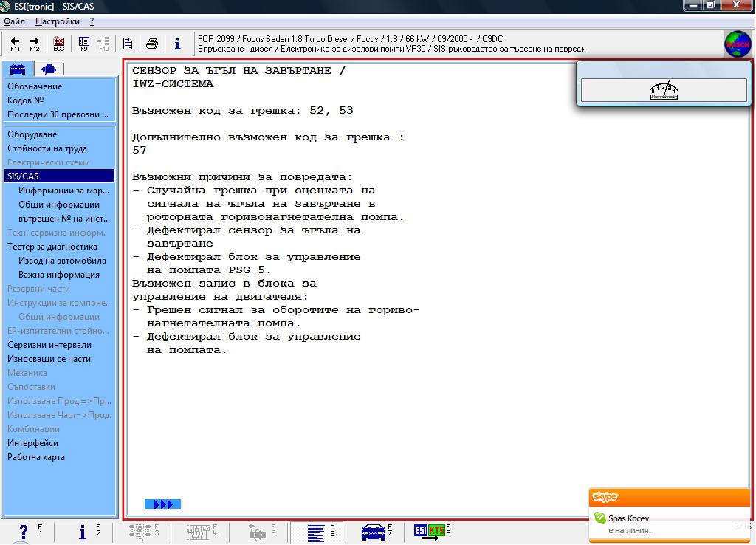The height and width of the screenshot is (545, 756).
Task: Click the F9 list toolbar icon
Action: [x=84, y=44]
